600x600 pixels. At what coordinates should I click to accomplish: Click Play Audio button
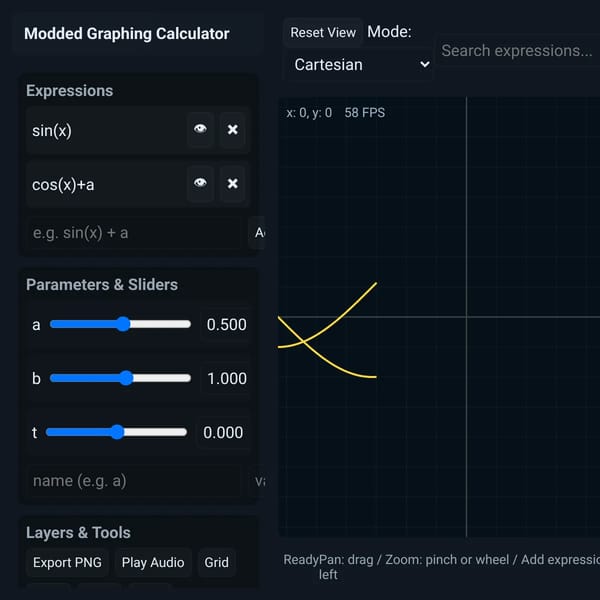(153, 562)
